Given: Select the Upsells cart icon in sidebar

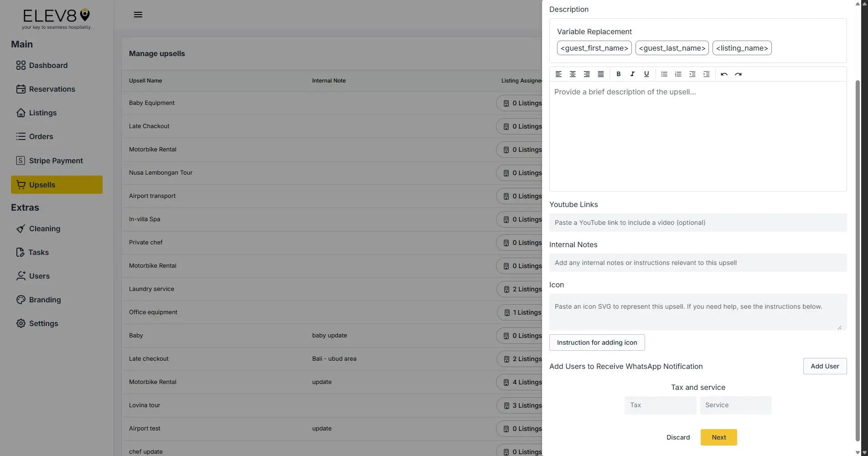Looking at the screenshot, I should (21, 185).
